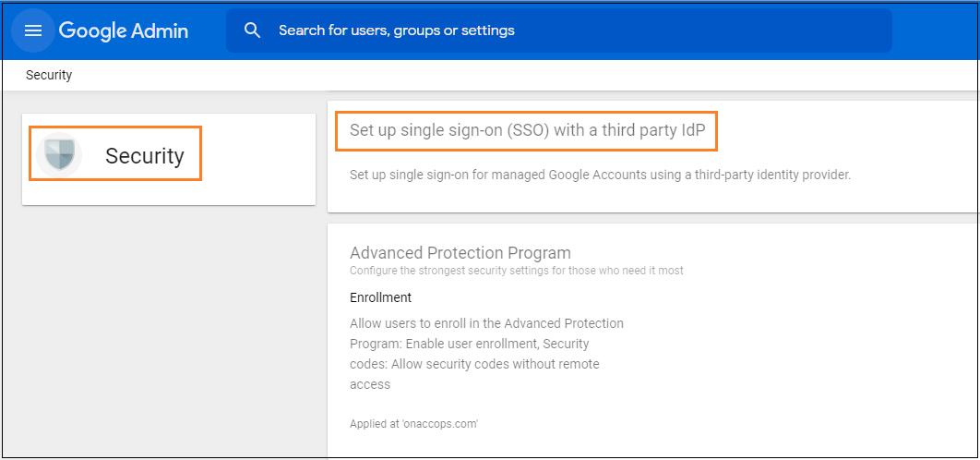The height and width of the screenshot is (460, 980).
Task: Click 'Allow users to enroll' description line
Action: 486,323
